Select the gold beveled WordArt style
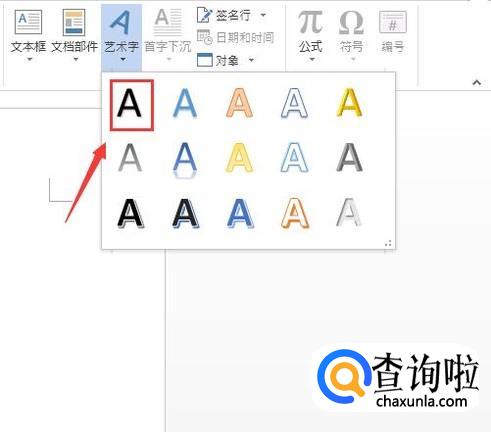Screen dimensions: 491x432 (349, 103)
